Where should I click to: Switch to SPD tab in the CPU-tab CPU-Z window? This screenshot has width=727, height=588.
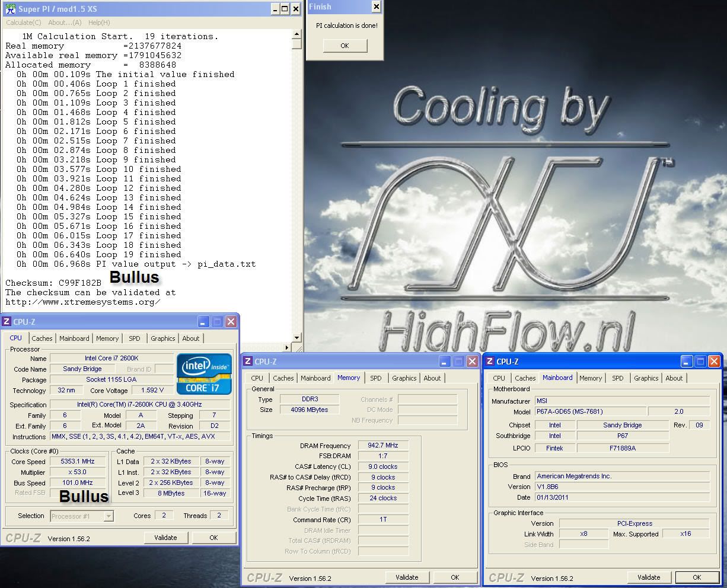[135, 338]
